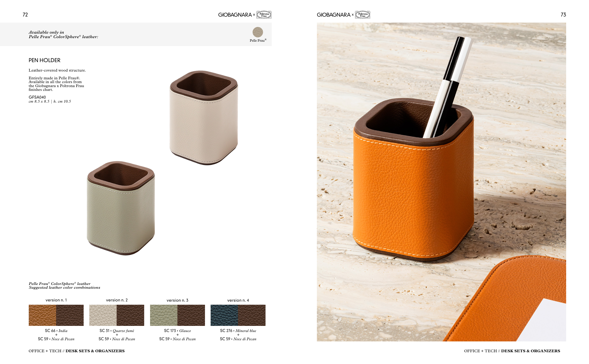This screenshot has width=589, height=364.
Task: Click DESK SETS & ORGANIZERS footer on page 72
Action: [95, 351]
